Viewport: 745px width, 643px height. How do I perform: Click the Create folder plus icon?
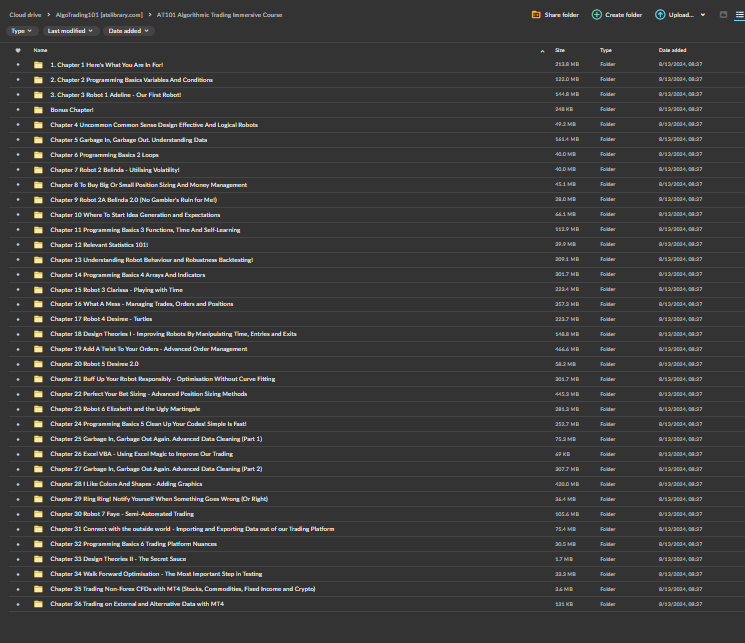[596, 15]
